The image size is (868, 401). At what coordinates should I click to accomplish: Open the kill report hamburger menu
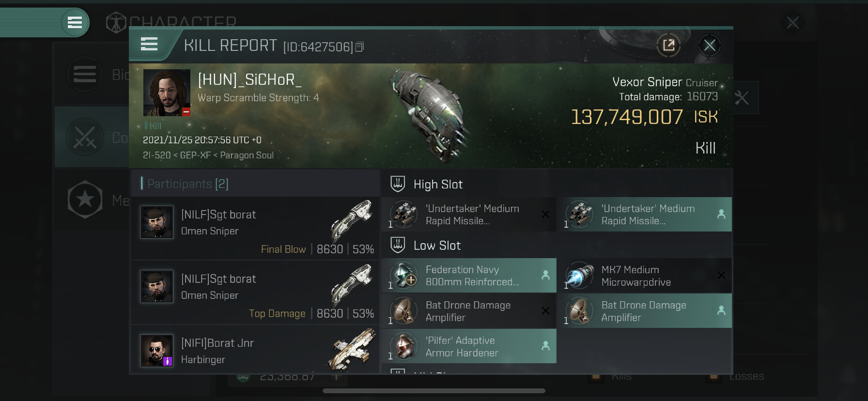pyautogui.click(x=149, y=45)
